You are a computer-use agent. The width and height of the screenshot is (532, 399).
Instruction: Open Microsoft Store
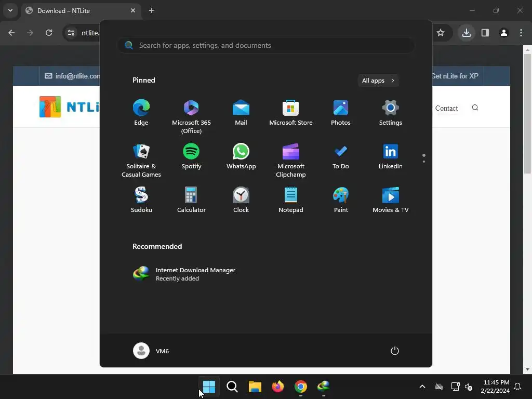click(x=291, y=113)
